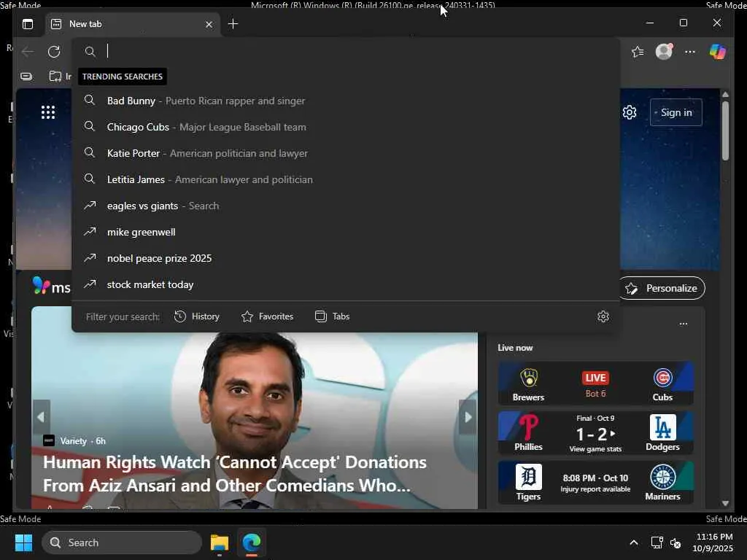Click the Dodgers team logo
Image resolution: width=747 pixels, height=560 pixels.
pos(662,427)
